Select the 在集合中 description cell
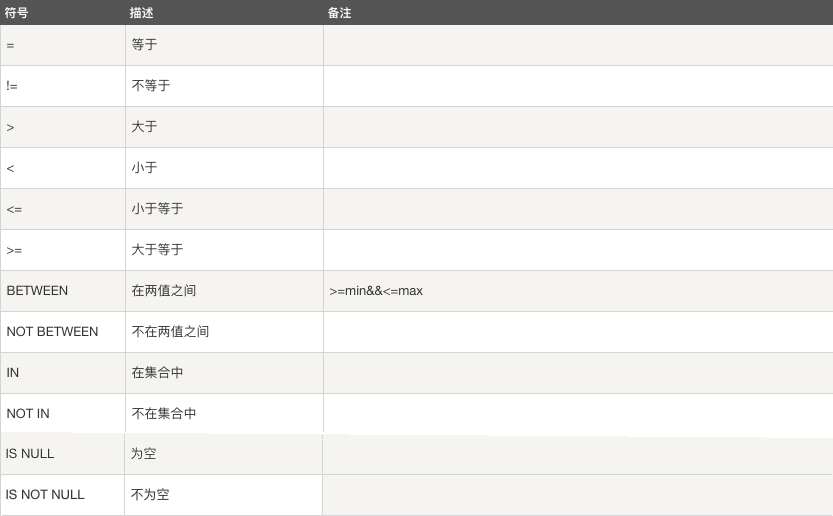 pyautogui.click(x=157, y=372)
